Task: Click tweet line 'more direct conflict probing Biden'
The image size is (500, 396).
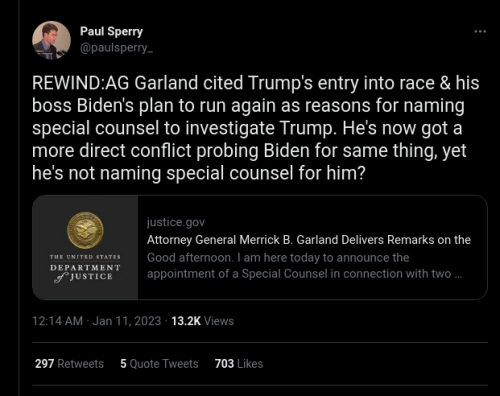Action: pos(249,151)
